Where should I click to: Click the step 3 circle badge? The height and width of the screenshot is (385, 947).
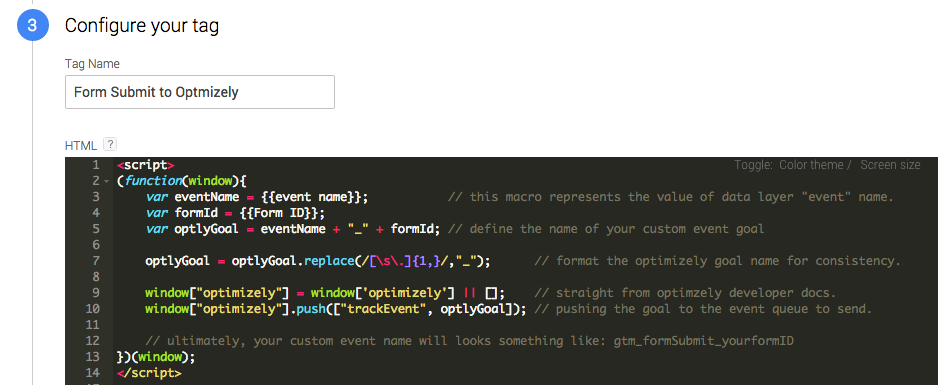tap(32, 26)
